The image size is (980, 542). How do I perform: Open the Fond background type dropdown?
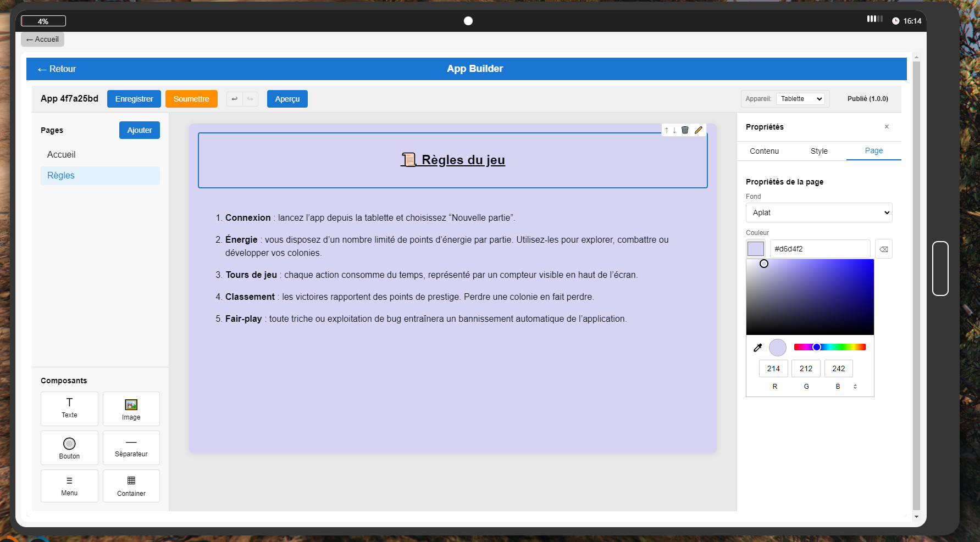(818, 213)
